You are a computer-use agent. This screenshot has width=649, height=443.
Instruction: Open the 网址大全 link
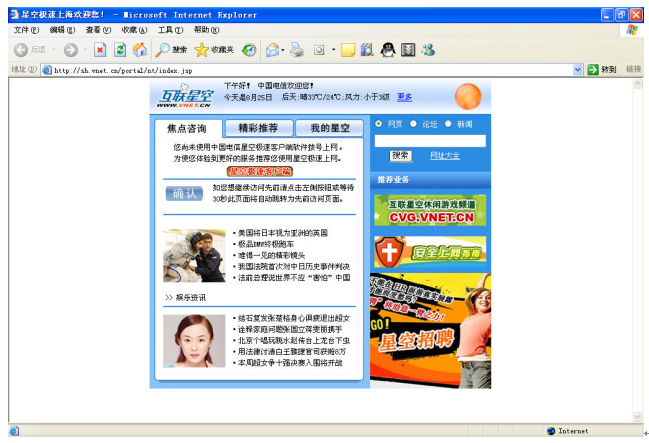pos(445,156)
